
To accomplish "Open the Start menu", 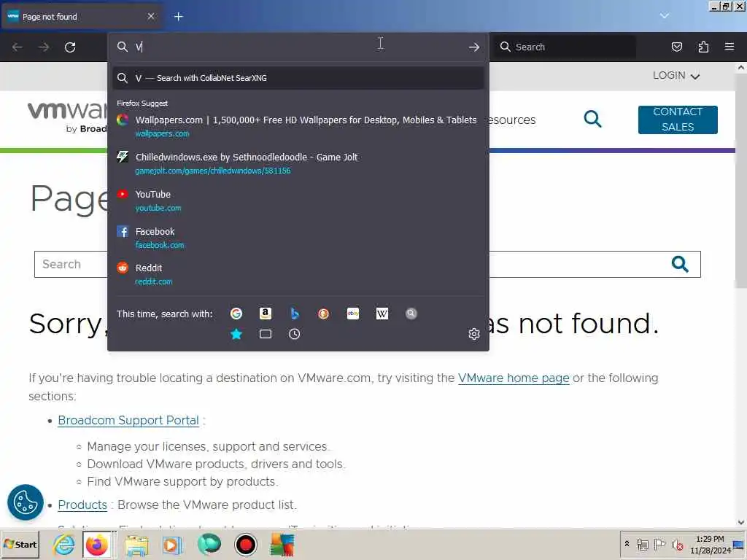I will (20, 544).
